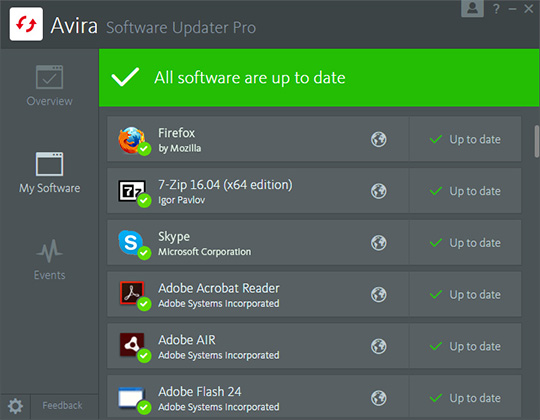
Task: Open the user account profile icon
Action: coord(472,8)
